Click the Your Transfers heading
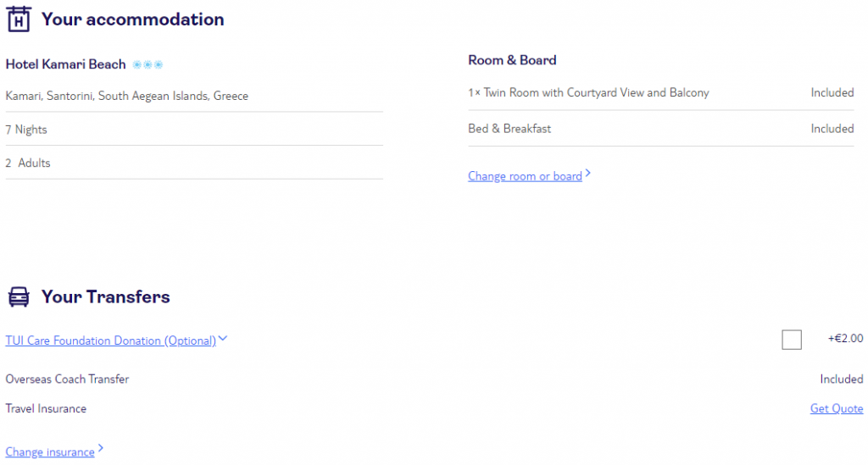Viewport: 868px width, 465px height. click(x=106, y=297)
